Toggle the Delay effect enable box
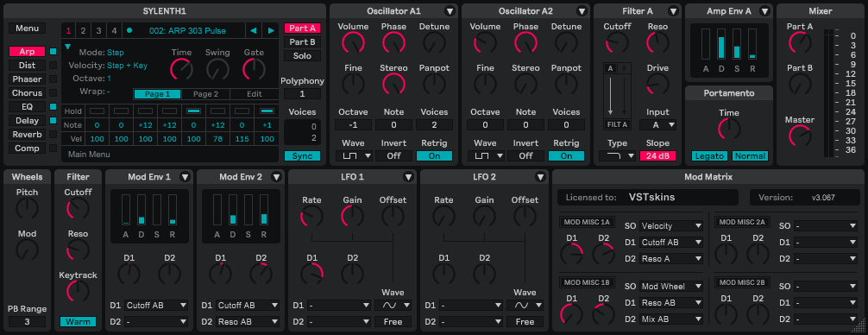Screen dimensions: 868x335 53,121
